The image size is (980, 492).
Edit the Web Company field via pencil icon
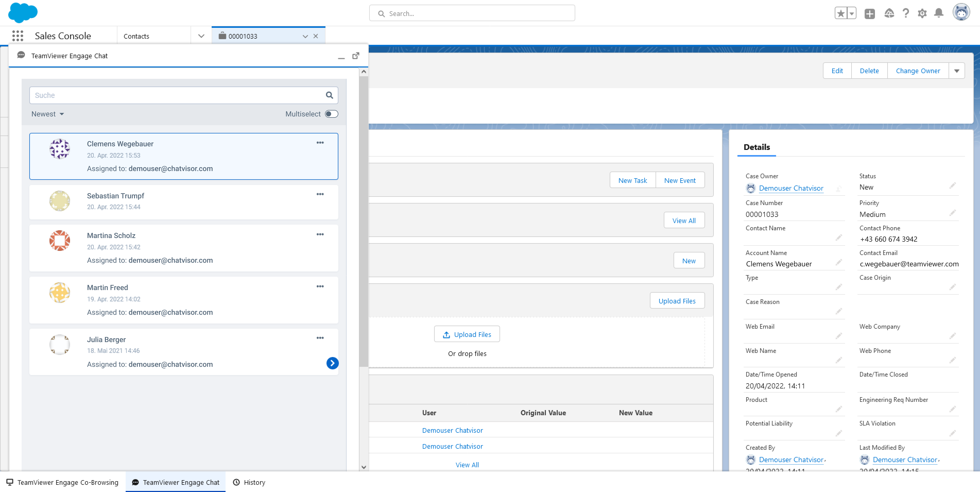click(x=952, y=336)
